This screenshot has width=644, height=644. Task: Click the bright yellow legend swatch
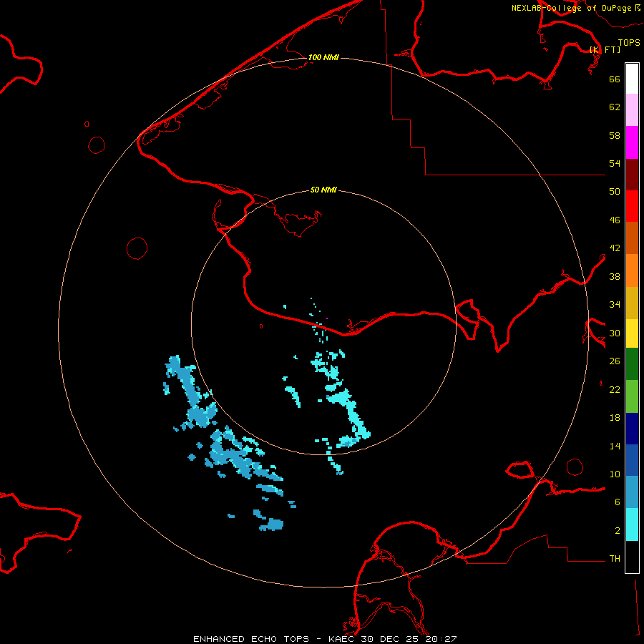click(632, 333)
